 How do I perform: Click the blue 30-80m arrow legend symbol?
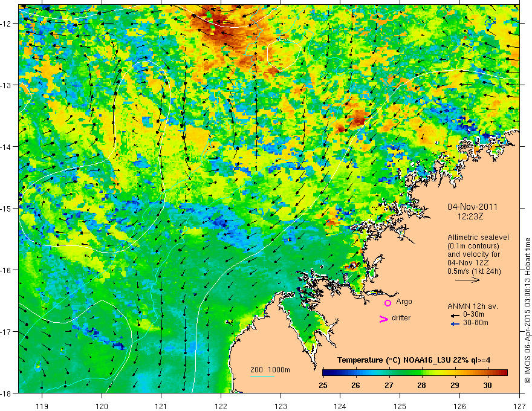click(x=455, y=324)
